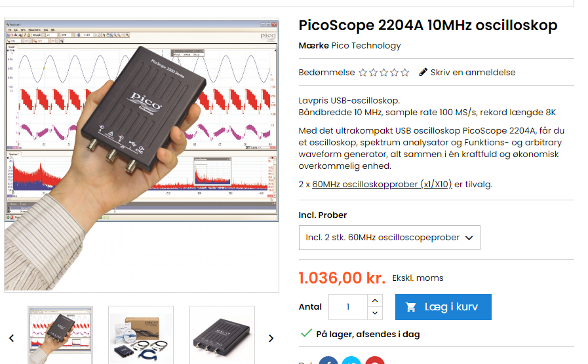Open 60MHz oscilloskopprober (x1/X10) link
This screenshot has width=588, height=364.
pos(382,184)
